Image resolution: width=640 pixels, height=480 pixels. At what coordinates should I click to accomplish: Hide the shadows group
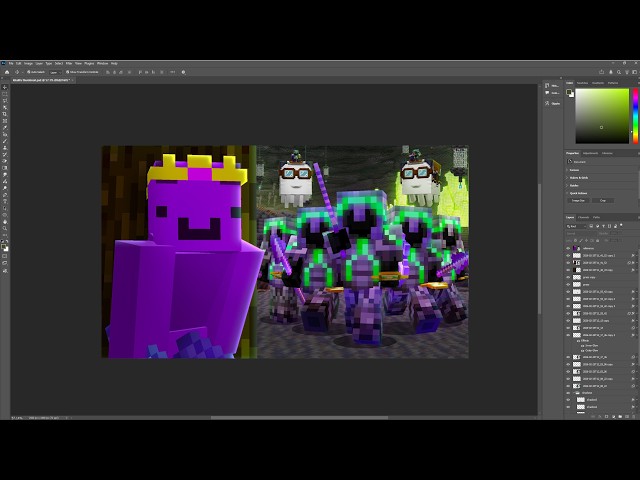click(x=568, y=393)
